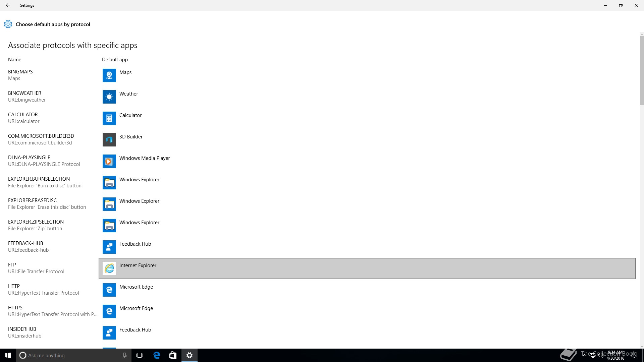Open the Windows Start menu
This screenshot has width=644, height=362.
8,355
